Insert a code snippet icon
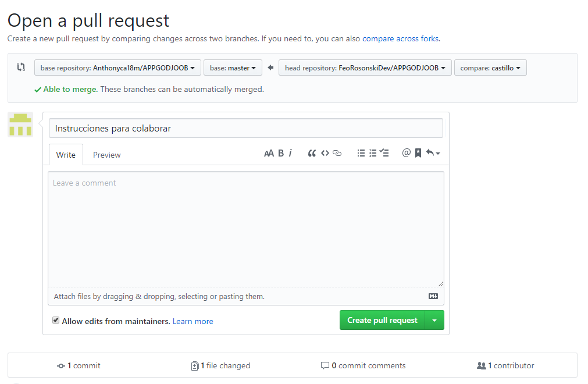This screenshot has width=588, height=384. point(325,153)
